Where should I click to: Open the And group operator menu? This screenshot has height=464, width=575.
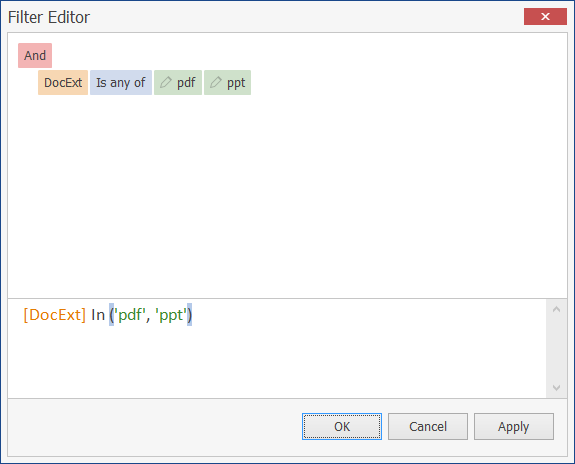click(35, 55)
